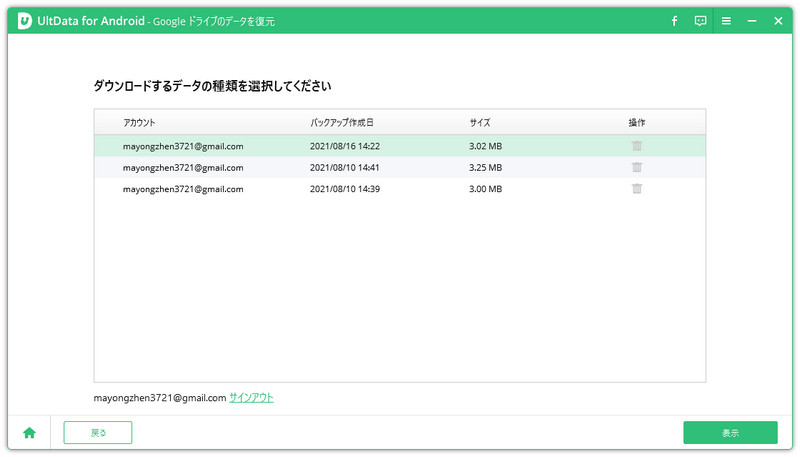Click the 操作 column header
This screenshot has height=457, width=800.
tap(636, 122)
